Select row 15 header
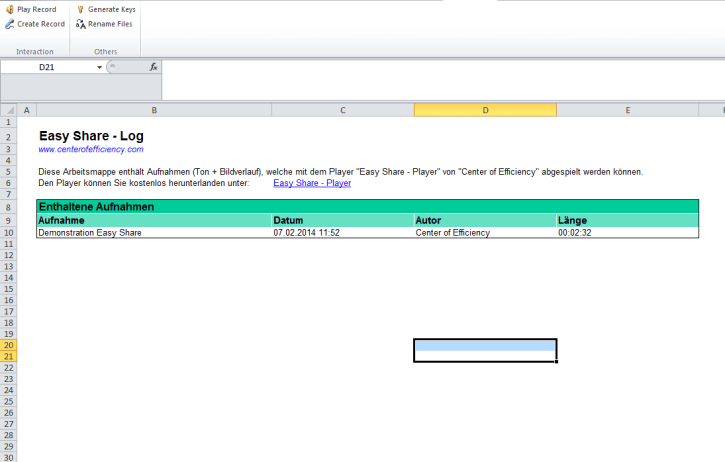725x462 pixels. pos(8,289)
